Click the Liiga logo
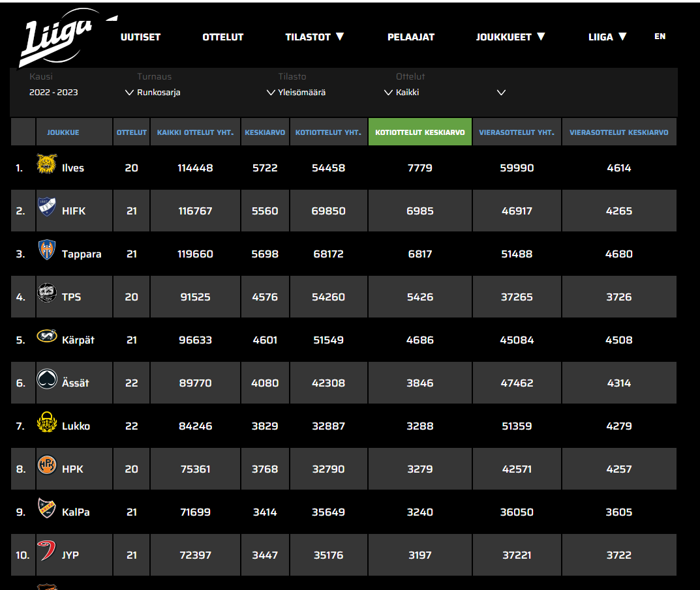Image resolution: width=700 pixels, height=590 pixels. pyautogui.click(x=67, y=38)
